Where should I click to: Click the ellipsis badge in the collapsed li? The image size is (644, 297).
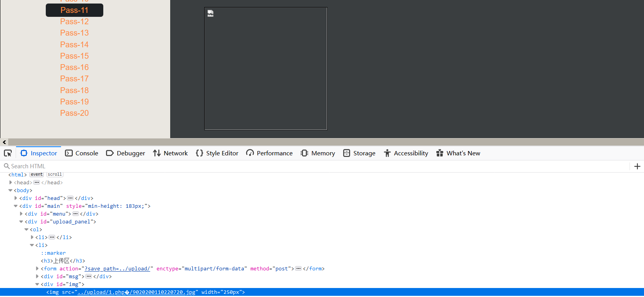tap(52, 237)
